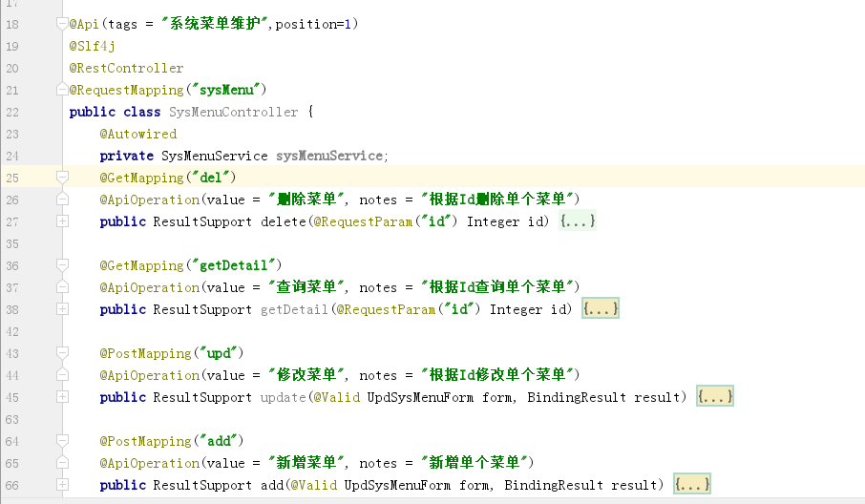Image resolution: width=865 pixels, height=504 pixels.
Task: Click the SysMenuService type on line 24
Action: coord(215,156)
